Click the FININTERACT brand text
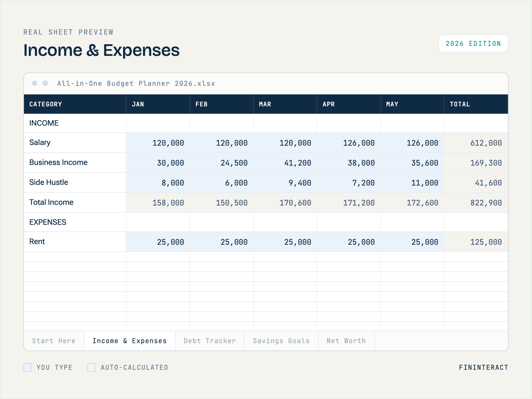 483,367
